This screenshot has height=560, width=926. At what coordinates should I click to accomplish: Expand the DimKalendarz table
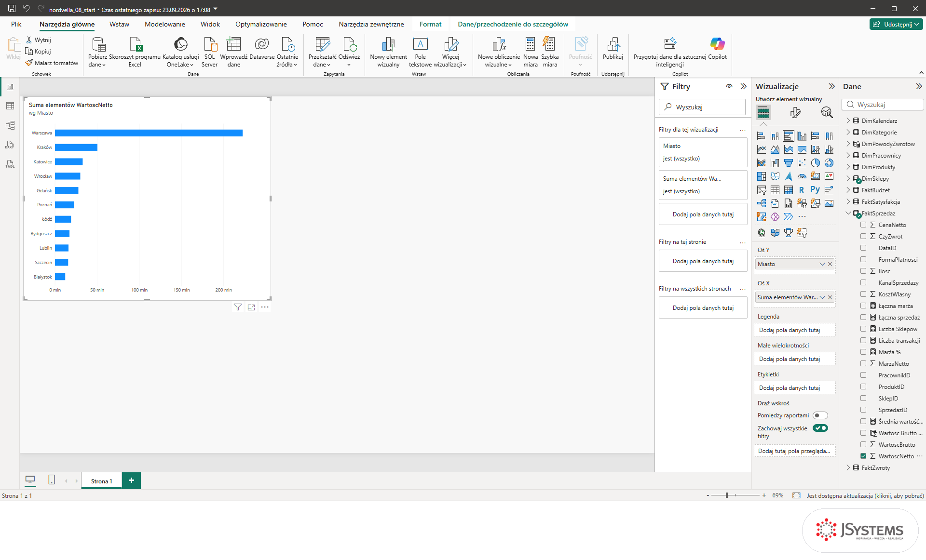[848, 120]
